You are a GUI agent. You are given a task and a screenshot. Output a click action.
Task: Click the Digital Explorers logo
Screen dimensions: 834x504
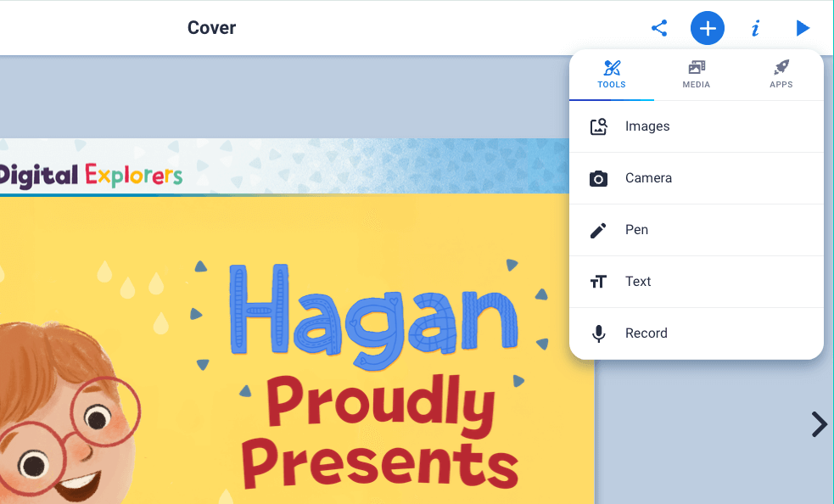pyautogui.click(x=91, y=176)
